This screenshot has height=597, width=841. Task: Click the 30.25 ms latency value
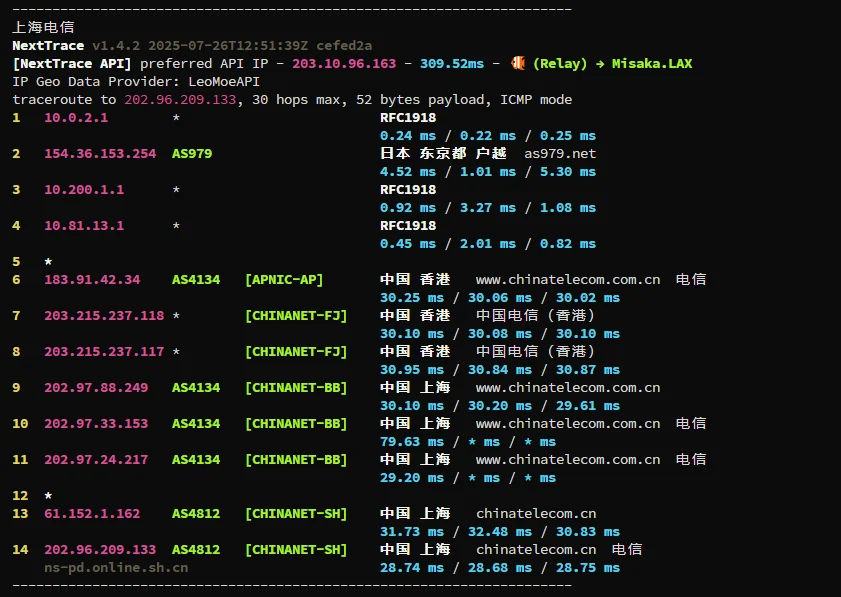coord(412,298)
